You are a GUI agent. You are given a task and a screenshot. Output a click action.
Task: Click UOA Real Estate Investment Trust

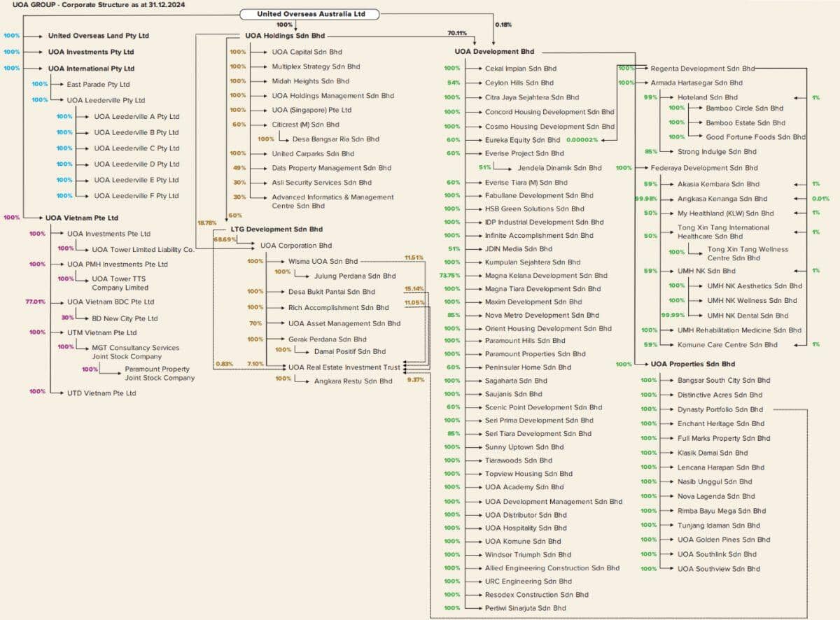[344, 367]
